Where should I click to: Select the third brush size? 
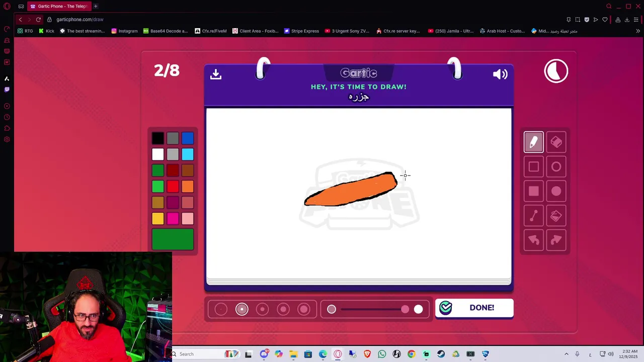tap(263, 309)
